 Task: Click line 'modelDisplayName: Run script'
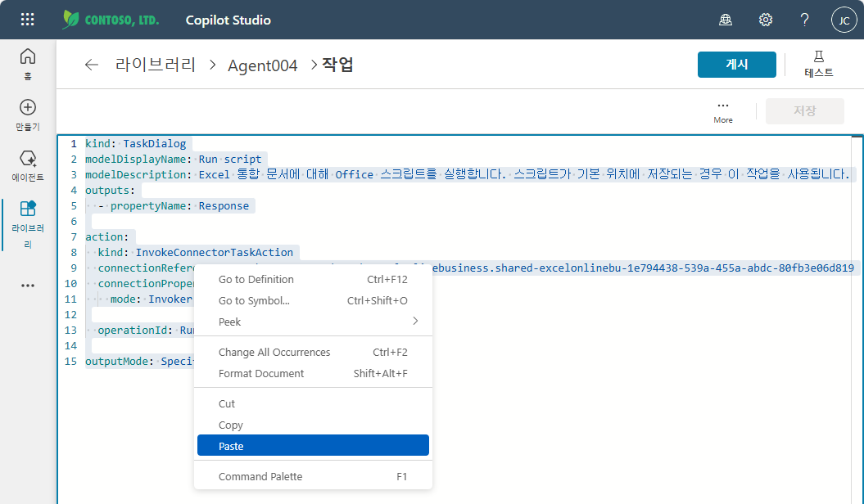(174, 159)
